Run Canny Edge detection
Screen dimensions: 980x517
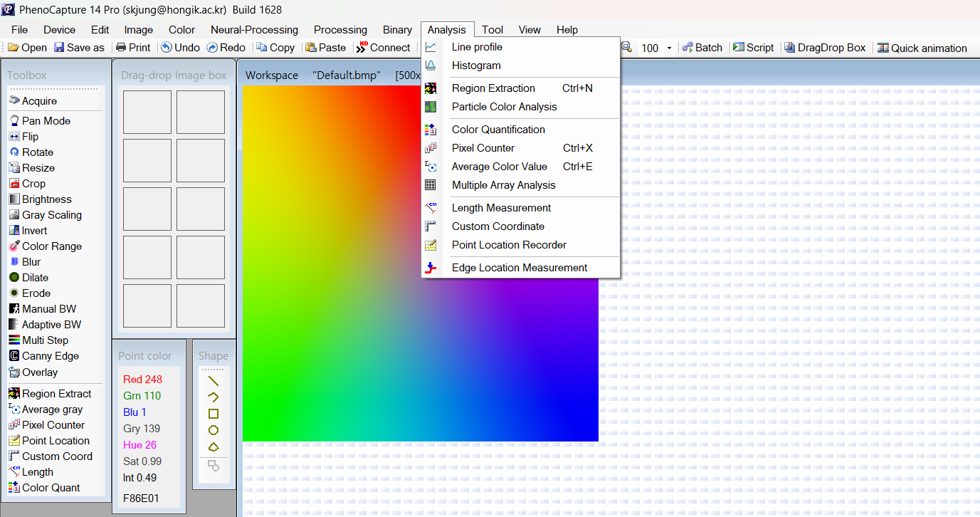tap(44, 356)
